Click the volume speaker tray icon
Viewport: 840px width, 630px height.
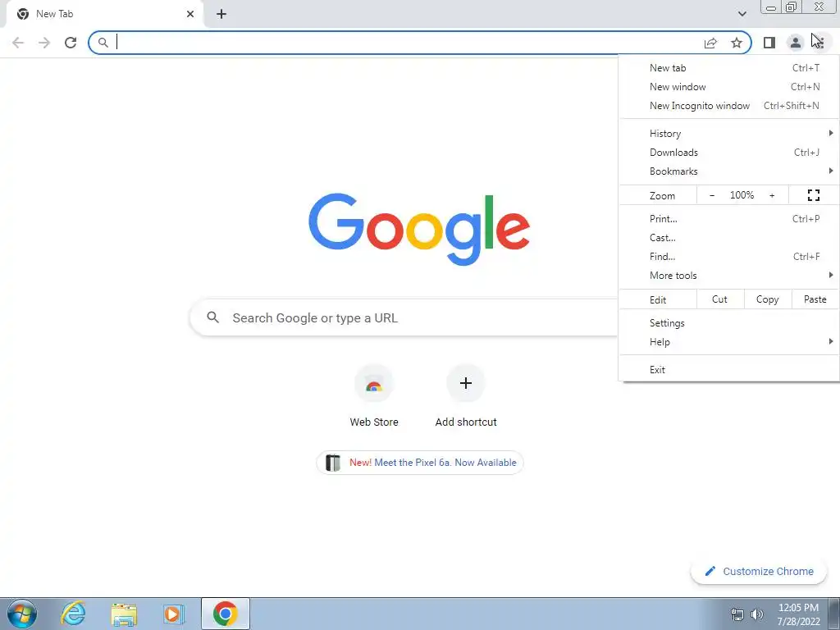tap(756, 614)
